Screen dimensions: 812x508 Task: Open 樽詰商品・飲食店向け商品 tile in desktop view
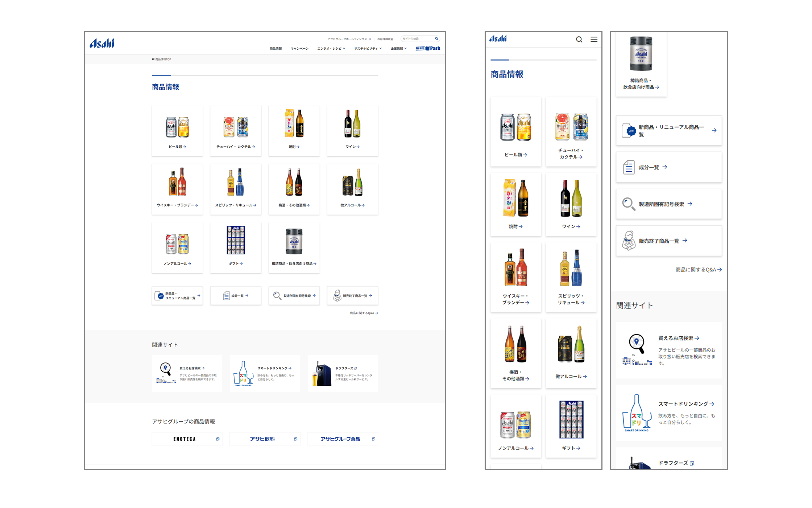[x=294, y=248]
